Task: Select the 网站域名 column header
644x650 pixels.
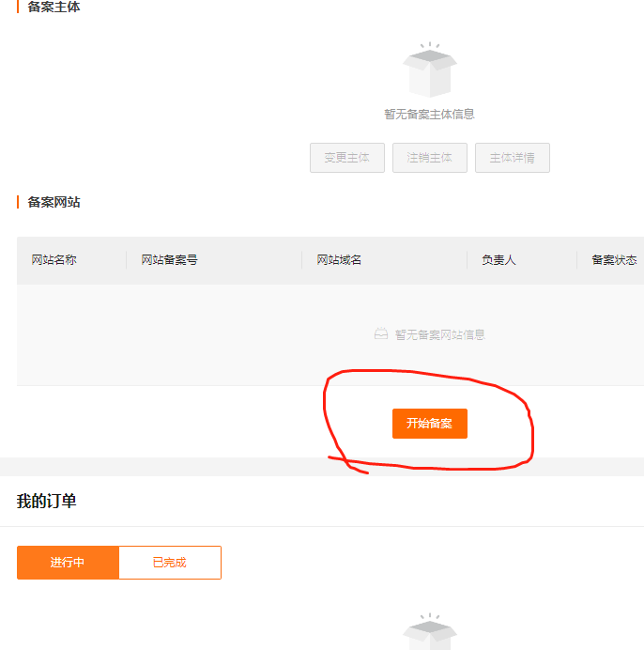Action: click(339, 260)
